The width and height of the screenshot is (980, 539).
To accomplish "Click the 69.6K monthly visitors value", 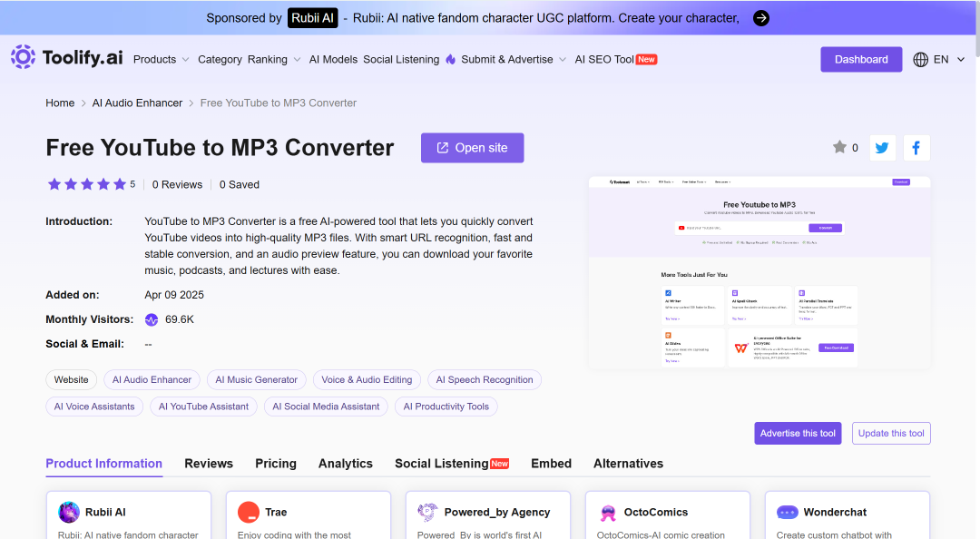I will 180,319.
